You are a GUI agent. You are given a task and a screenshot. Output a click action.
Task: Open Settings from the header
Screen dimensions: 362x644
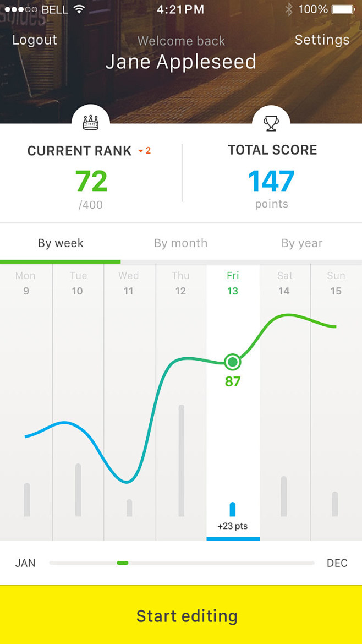coord(322,40)
